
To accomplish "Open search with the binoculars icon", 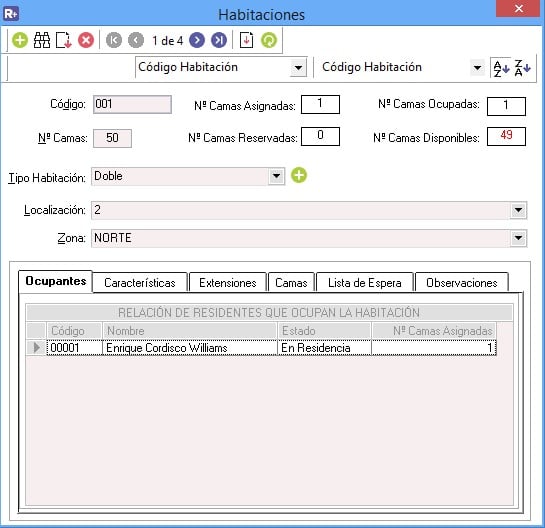I will point(42,40).
